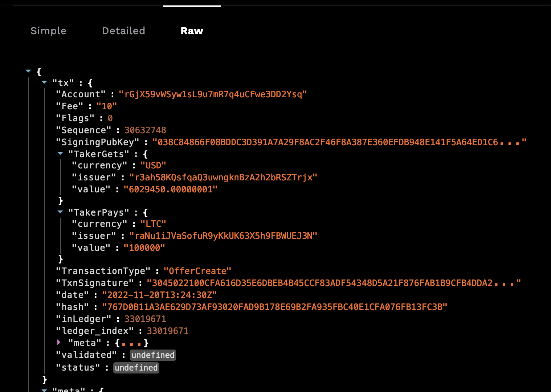The image size is (551, 392).
Task: Expand truncated TxnSignature ellipsis
Action: point(504,283)
